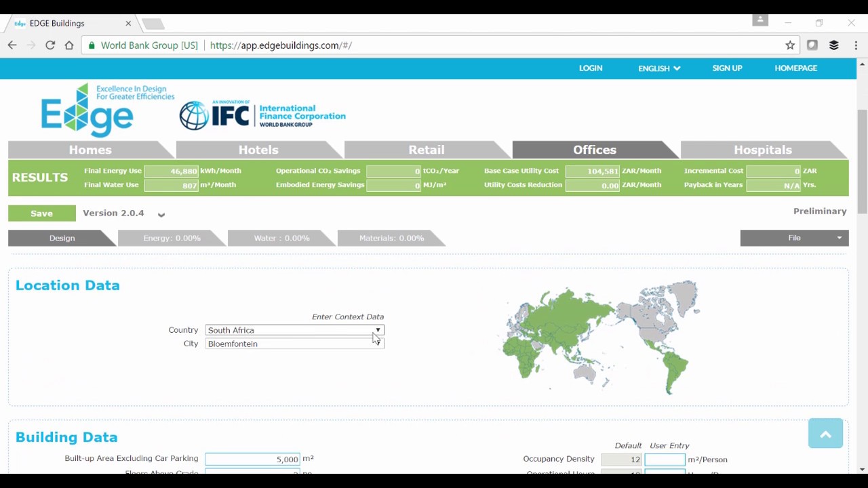
Task: Open the Country dropdown (South Africa)
Action: tap(294, 330)
